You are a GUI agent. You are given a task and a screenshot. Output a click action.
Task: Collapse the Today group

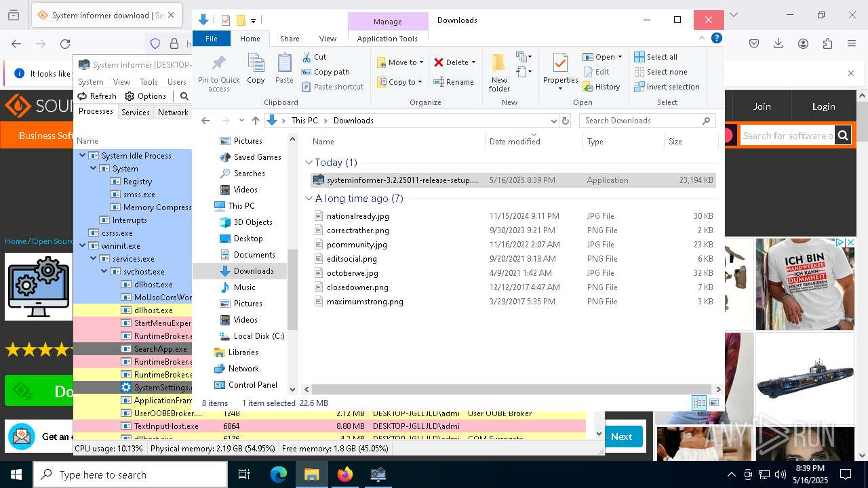(309, 163)
